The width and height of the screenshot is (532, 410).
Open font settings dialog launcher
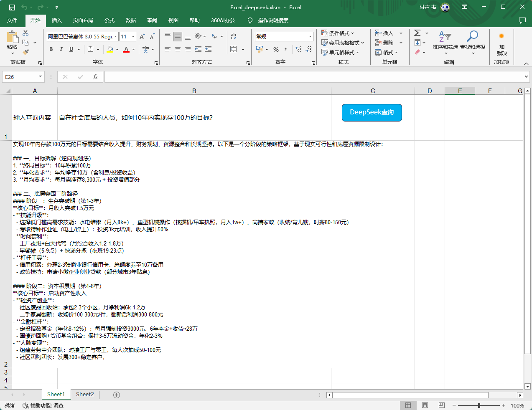(x=156, y=63)
